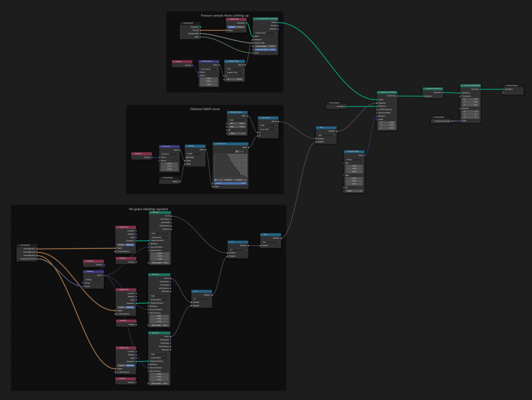Click the Points output socket of Distribute Points

[x=278, y=22]
